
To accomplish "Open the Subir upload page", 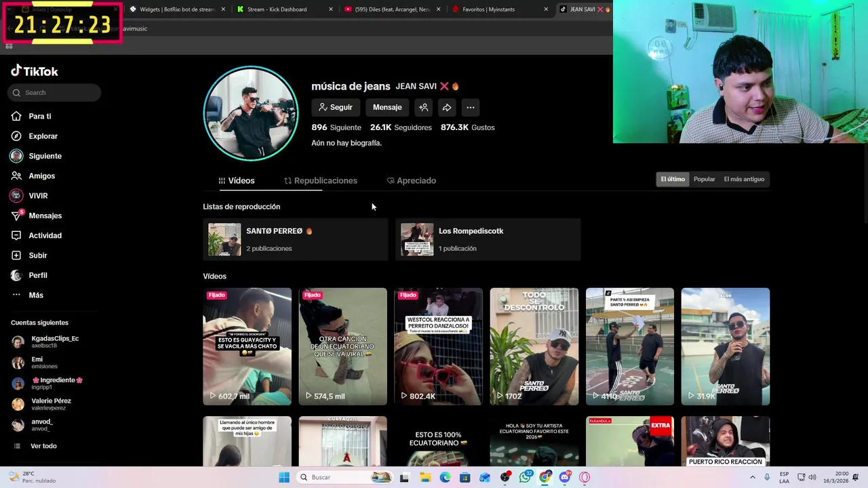I will tap(29, 256).
